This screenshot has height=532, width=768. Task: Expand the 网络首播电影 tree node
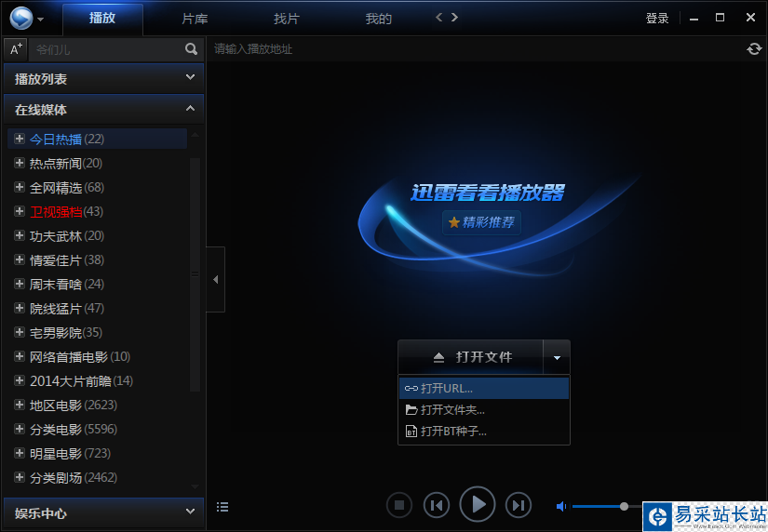tap(20, 356)
